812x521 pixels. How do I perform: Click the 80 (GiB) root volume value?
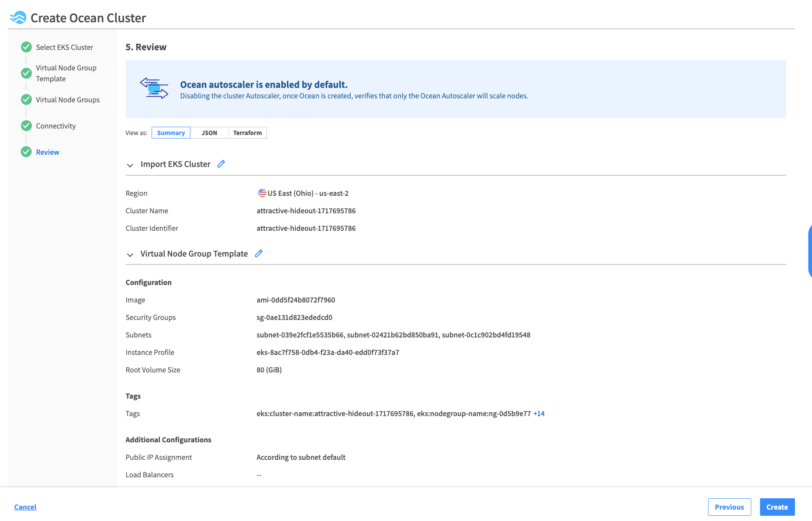tap(269, 370)
